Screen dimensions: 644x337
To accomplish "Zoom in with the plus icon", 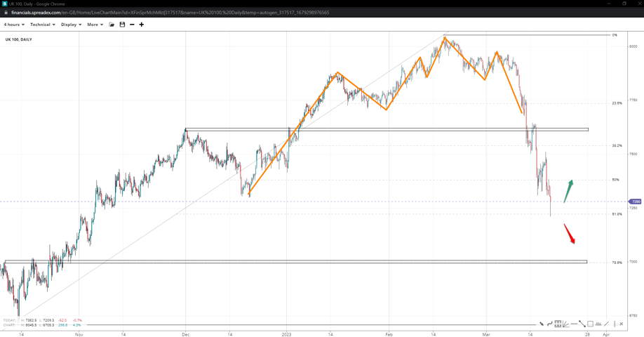I will click(x=142, y=25).
